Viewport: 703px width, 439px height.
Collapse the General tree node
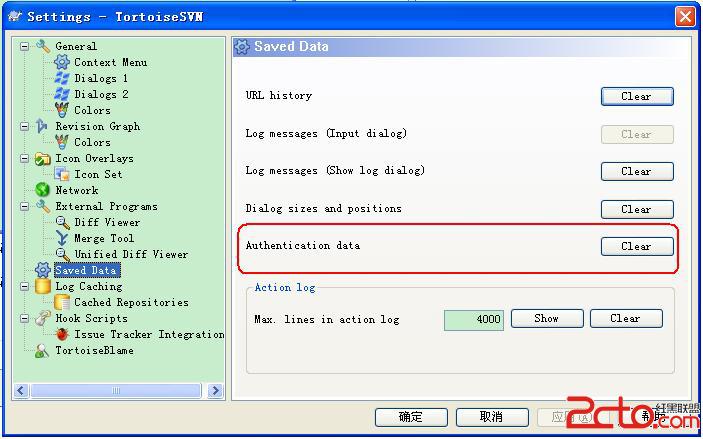[x=25, y=46]
